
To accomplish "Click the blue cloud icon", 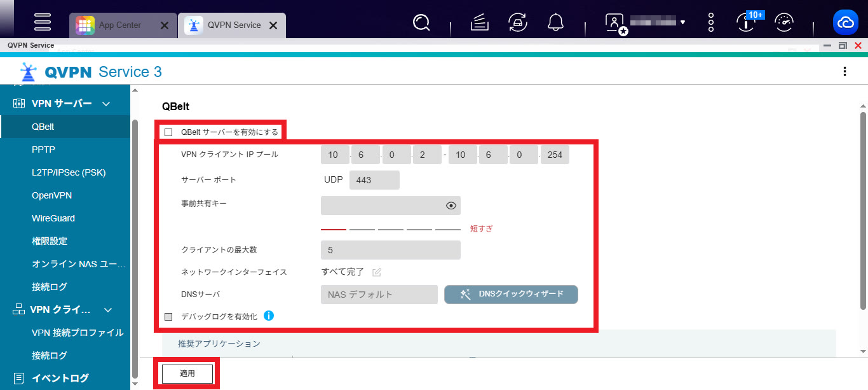I will point(845,23).
